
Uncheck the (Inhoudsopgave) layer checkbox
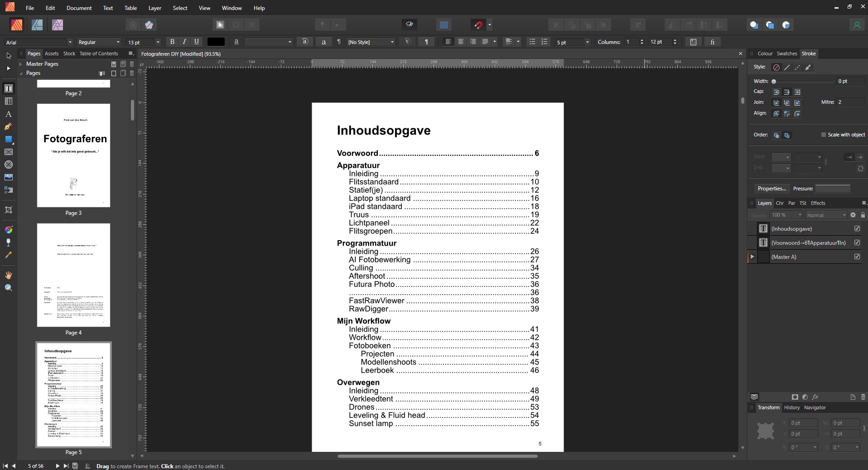[x=857, y=228]
